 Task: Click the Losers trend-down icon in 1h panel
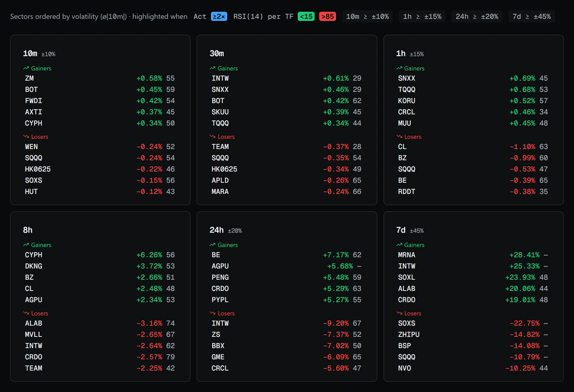399,137
